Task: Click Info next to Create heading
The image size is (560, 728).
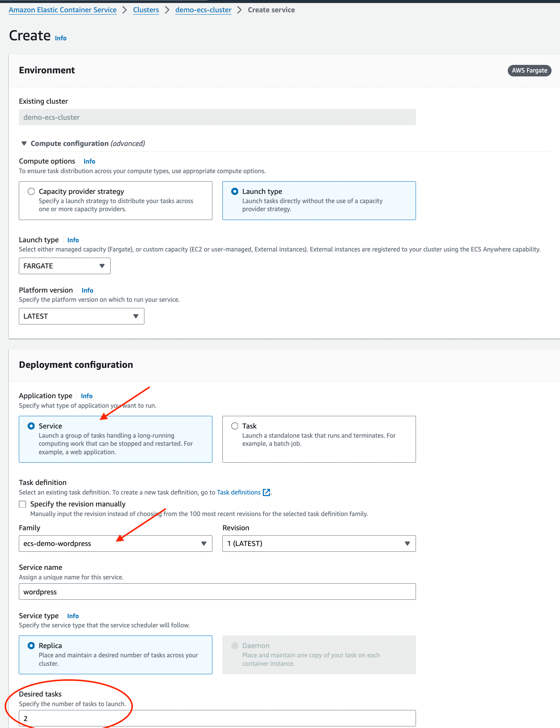Action: point(61,38)
